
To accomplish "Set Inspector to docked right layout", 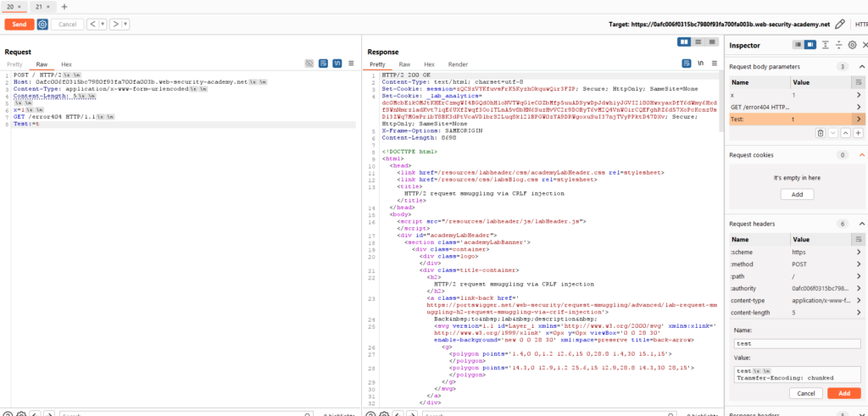I will tap(810, 45).
